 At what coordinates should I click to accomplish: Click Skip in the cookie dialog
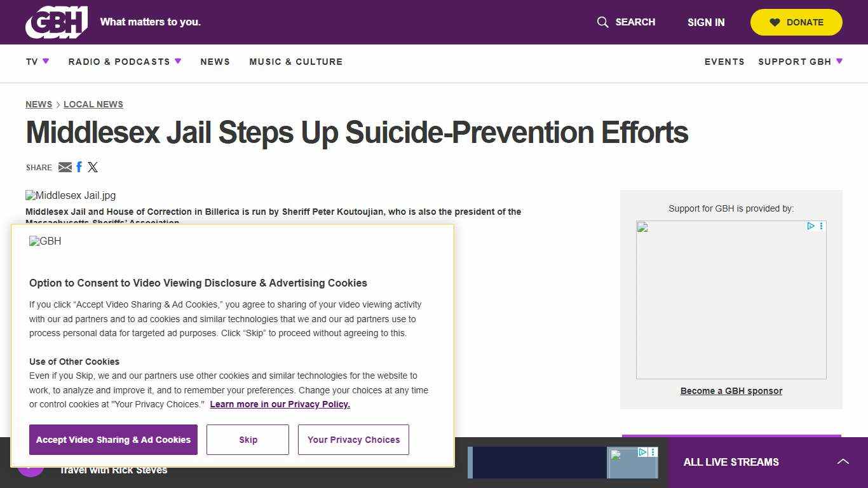point(247,439)
